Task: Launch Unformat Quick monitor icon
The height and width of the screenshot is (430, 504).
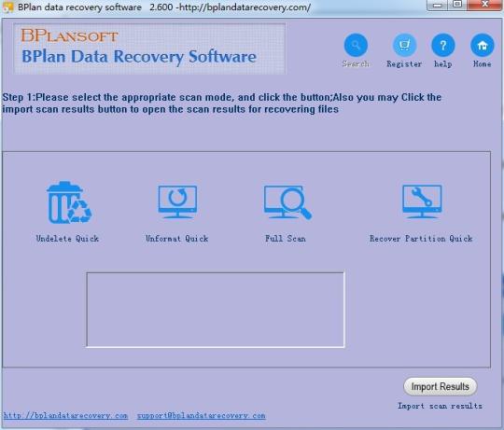Action: 177,201
